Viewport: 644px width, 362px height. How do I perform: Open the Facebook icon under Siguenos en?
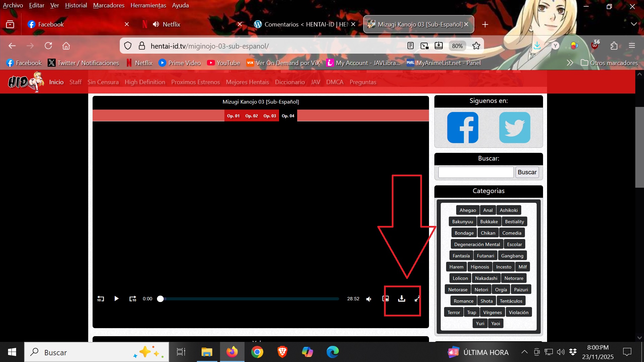pyautogui.click(x=463, y=128)
